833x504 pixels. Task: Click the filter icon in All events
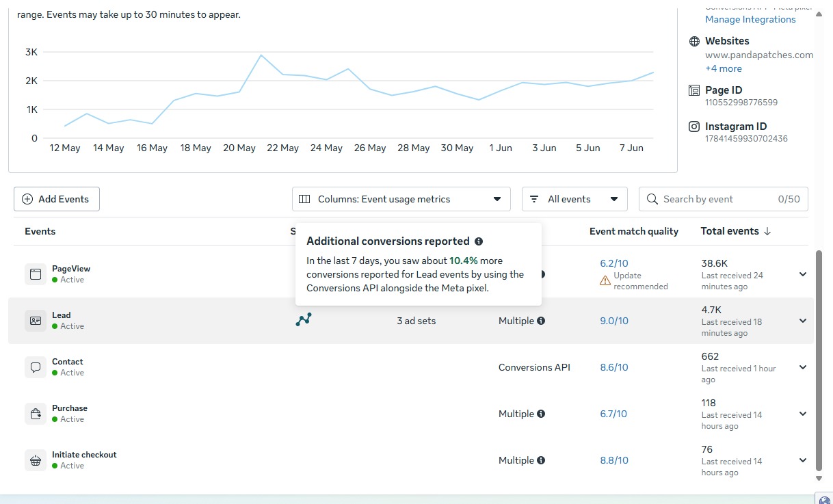pos(534,199)
